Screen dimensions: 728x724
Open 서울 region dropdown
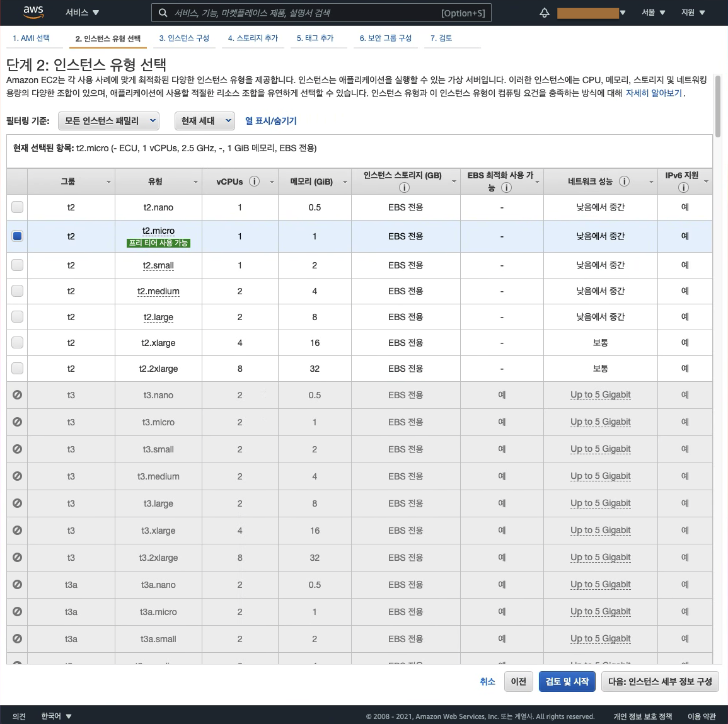(653, 13)
